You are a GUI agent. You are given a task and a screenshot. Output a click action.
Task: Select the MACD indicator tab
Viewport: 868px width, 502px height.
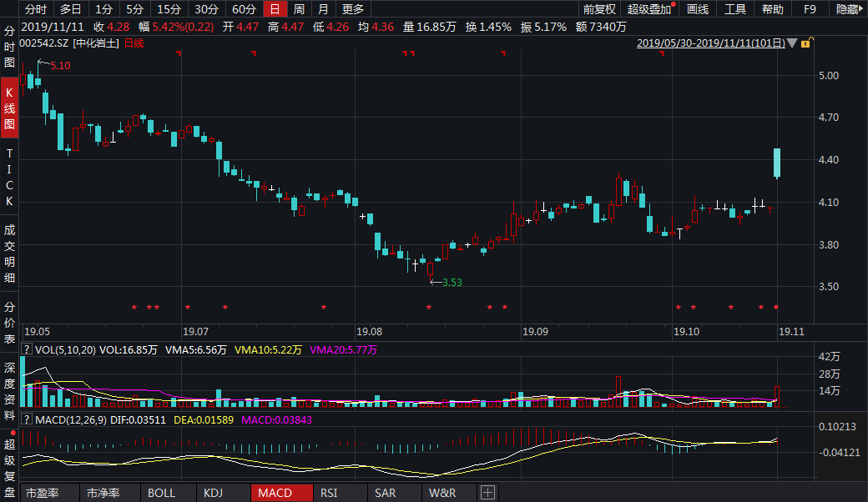(282, 493)
